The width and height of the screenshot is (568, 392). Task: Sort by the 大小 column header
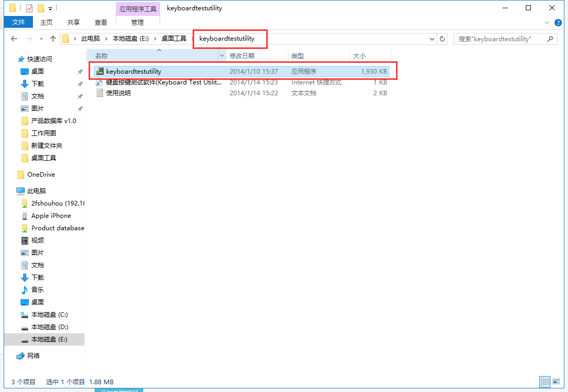pyautogui.click(x=370, y=56)
